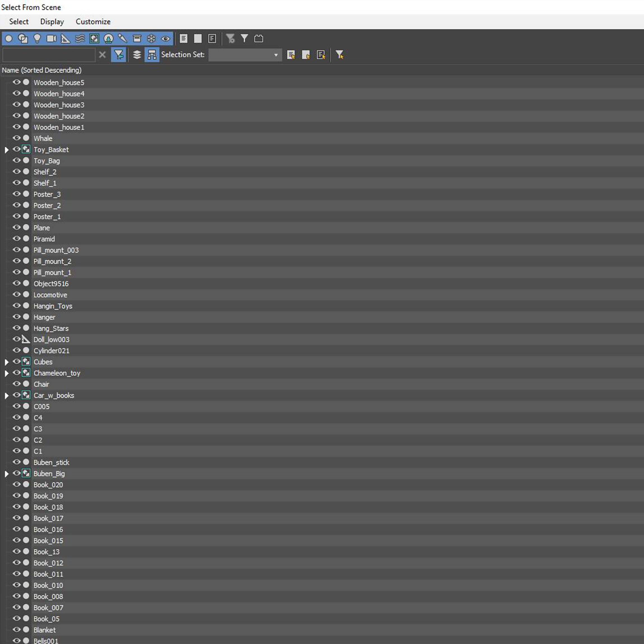
Task: Click the Select All list icon
Action: 183,39
